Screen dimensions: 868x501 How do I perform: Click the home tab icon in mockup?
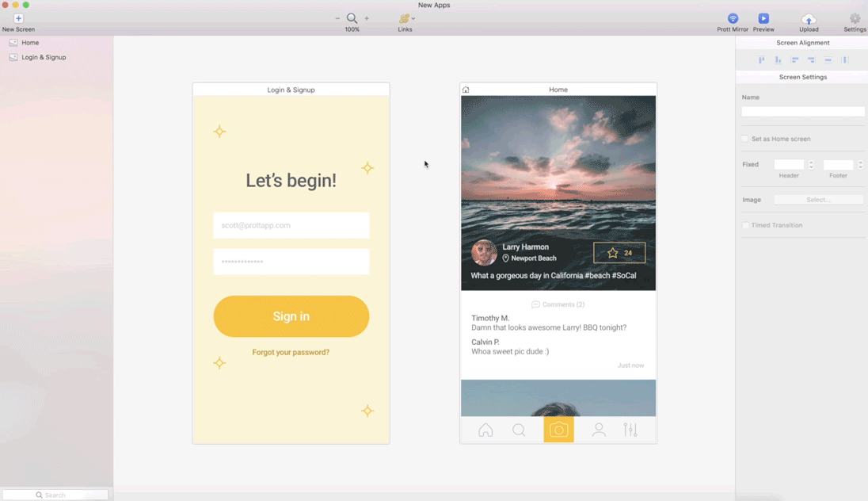click(x=485, y=430)
